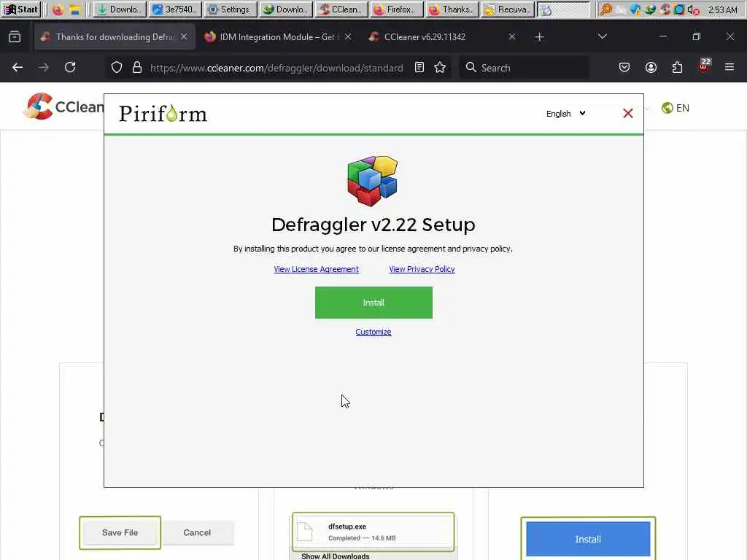This screenshot has width=747, height=560.
Task: Close the IDM Integration Module tab
Action: [x=348, y=36]
